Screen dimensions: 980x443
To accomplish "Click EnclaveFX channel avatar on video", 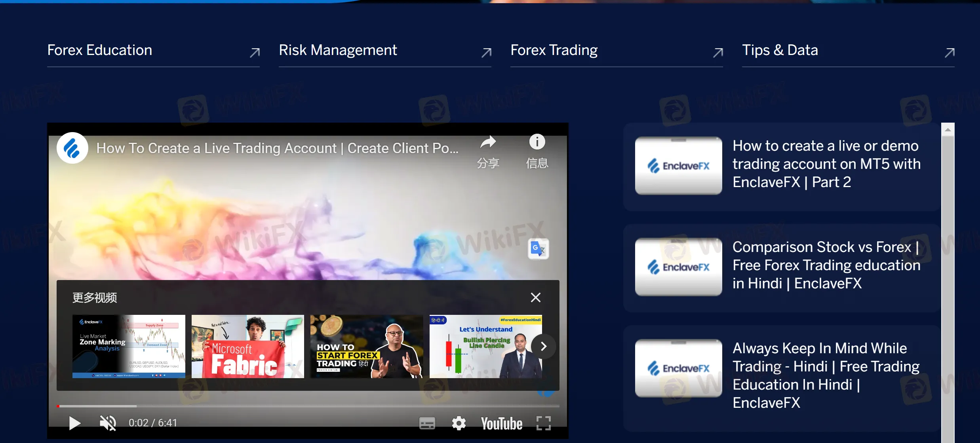I will click(x=72, y=148).
